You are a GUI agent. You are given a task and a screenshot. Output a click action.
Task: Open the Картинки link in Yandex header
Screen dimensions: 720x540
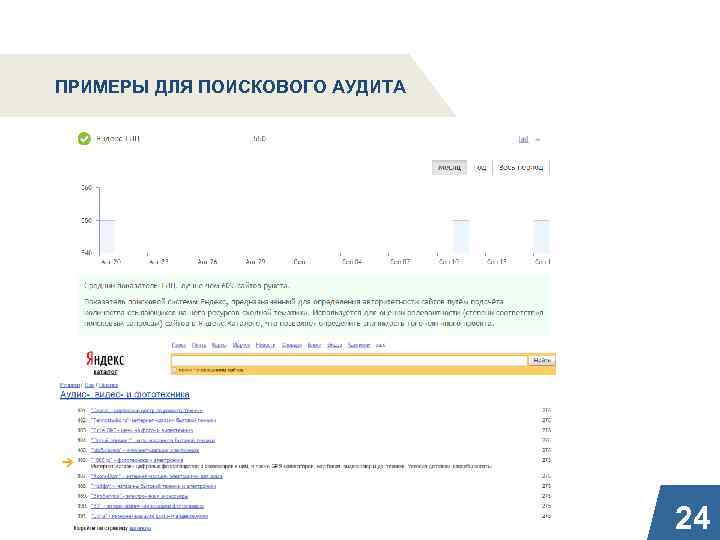(359, 345)
